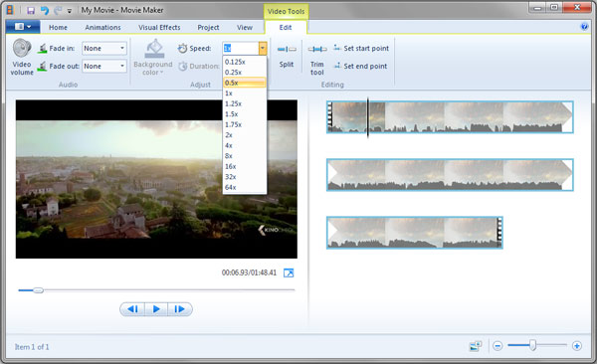The image size is (597, 364).
Task: Open the Movie Maker application menu button
Action: pos(23,27)
